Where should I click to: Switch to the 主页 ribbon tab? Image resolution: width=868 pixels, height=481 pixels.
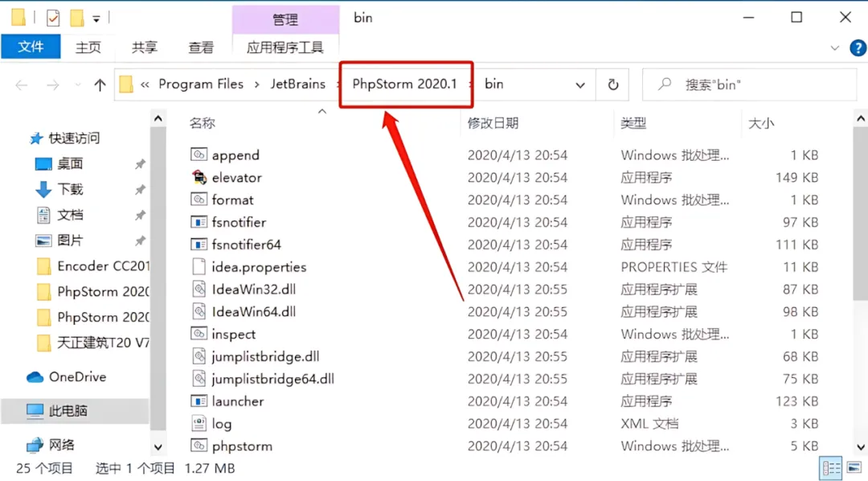88,47
